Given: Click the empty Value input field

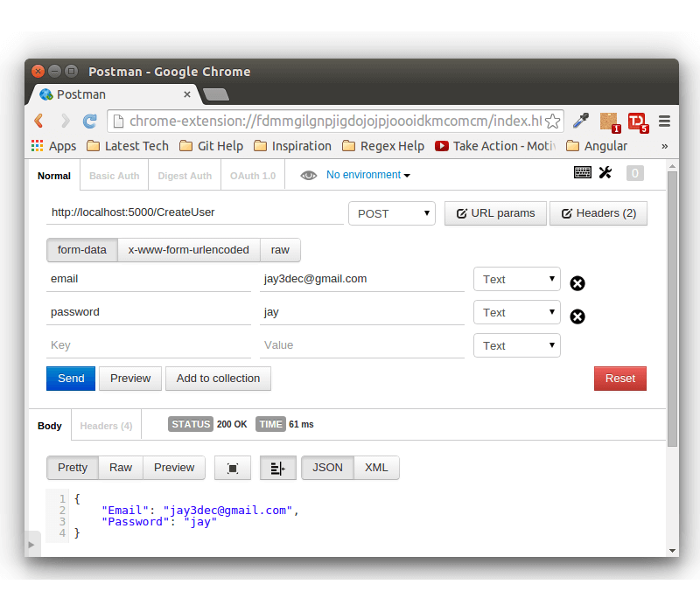Looking at the screenshot, I should [x=362, y=345].
